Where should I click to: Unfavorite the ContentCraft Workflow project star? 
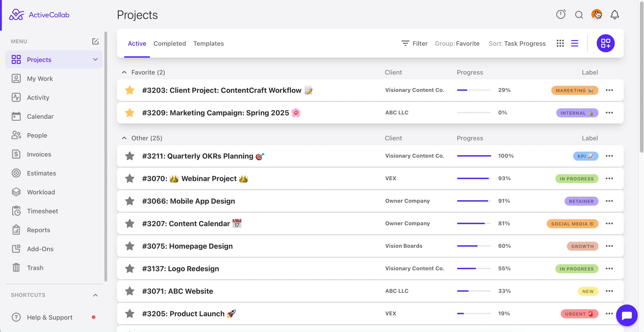(x=130, y=90)
